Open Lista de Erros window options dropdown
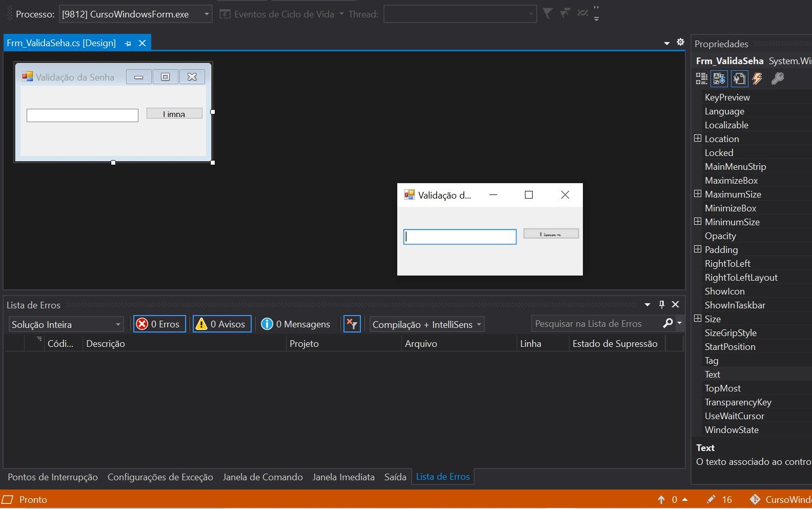Viewport: 812px width, 509px height. pyautogui.click(x=647, y=304)
